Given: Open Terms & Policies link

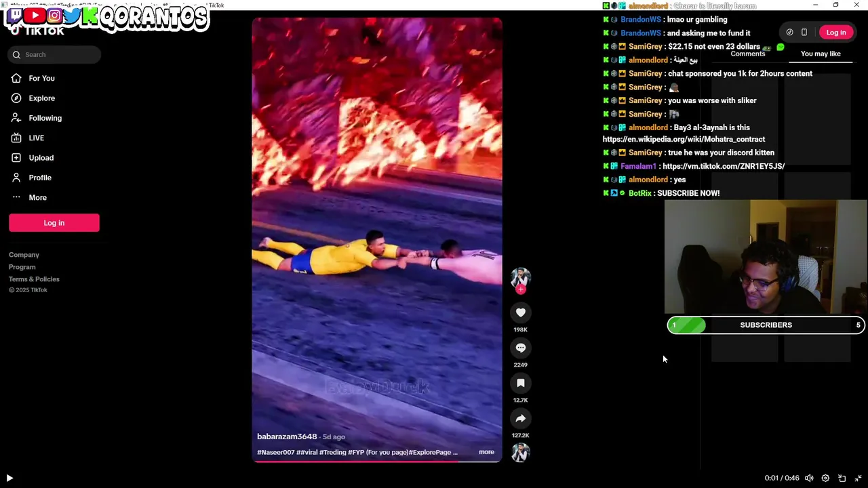Looking at the screenshot, I should (34, 279).
